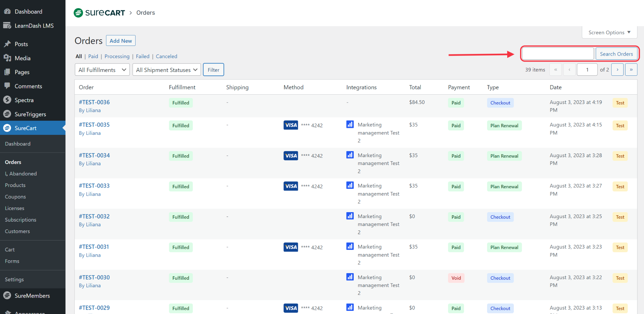Expand the All Fulfillments dropdown
This screenshot has width=644, height=314.
point(102,70)
